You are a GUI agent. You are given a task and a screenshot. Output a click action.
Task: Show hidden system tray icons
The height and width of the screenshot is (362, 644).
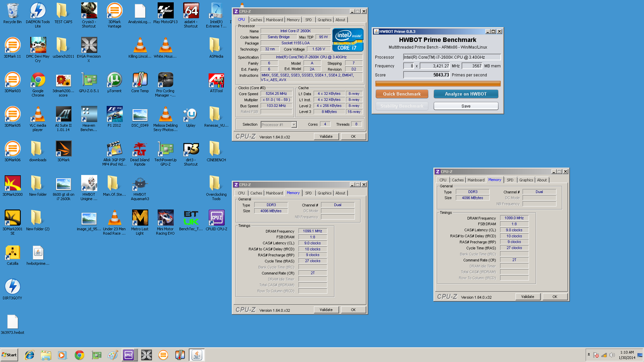point(589,355)
